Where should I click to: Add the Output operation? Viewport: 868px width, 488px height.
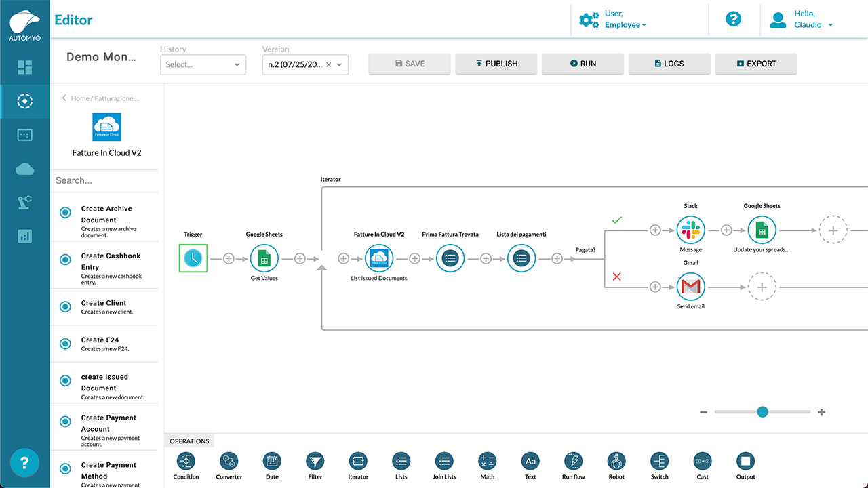click(x=746, y=462)
